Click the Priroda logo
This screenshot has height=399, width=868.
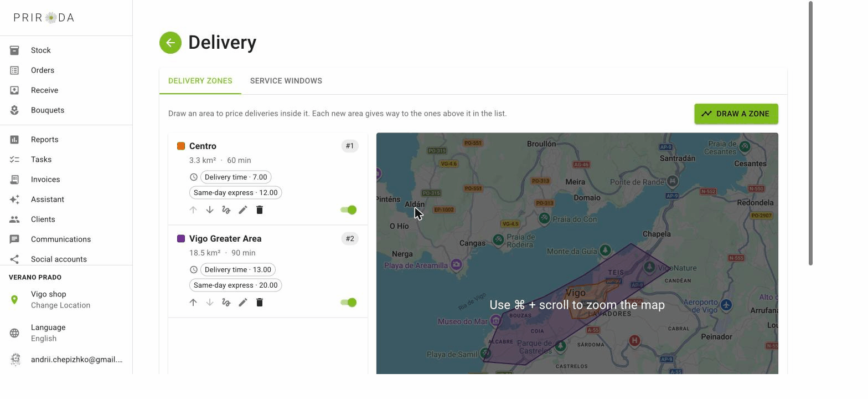point(44,18)
